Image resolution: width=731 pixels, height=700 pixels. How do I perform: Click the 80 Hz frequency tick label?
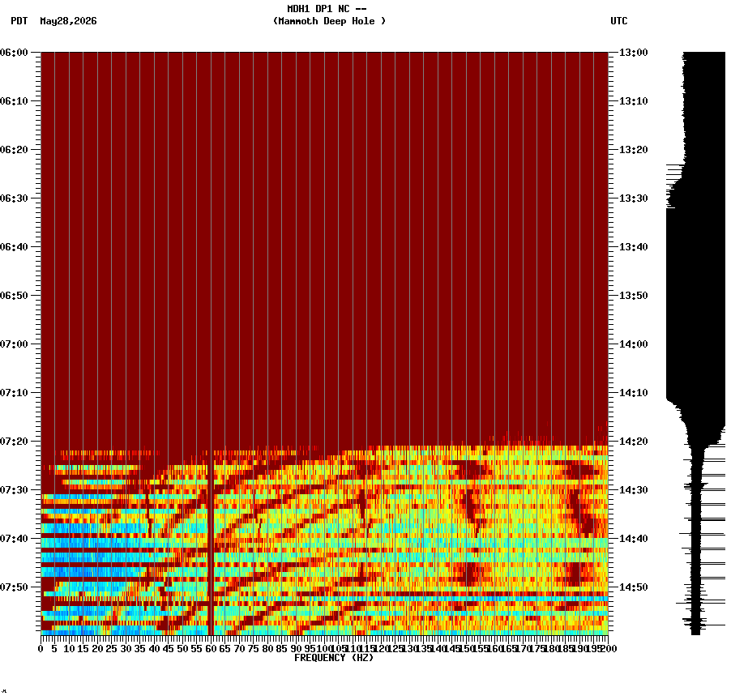pyautogui.click(x=267, y=649)
